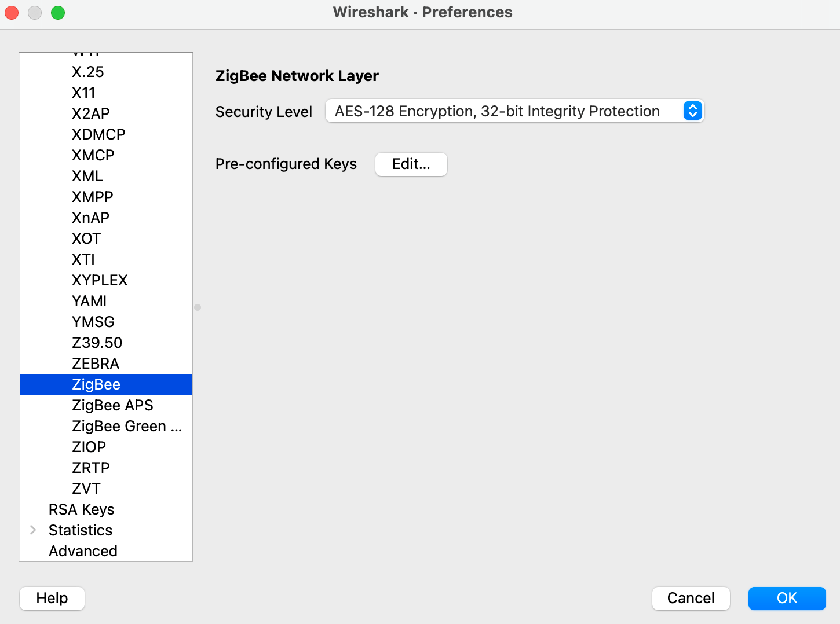840x624 pixels.
Task: Click the Cancel button
Action: click(691, 598)
